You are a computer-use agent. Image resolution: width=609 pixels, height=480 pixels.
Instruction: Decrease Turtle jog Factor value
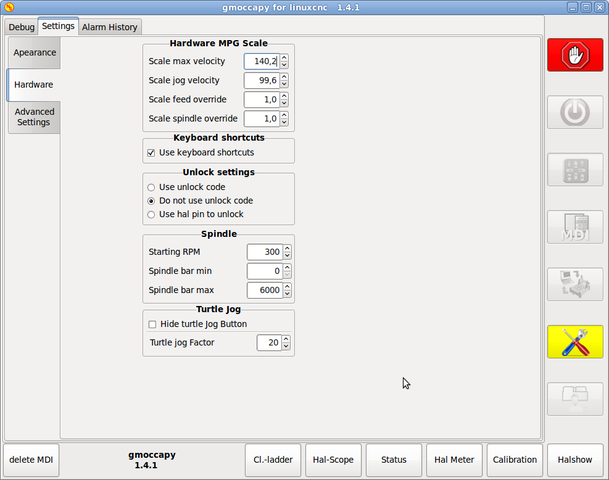286,346
